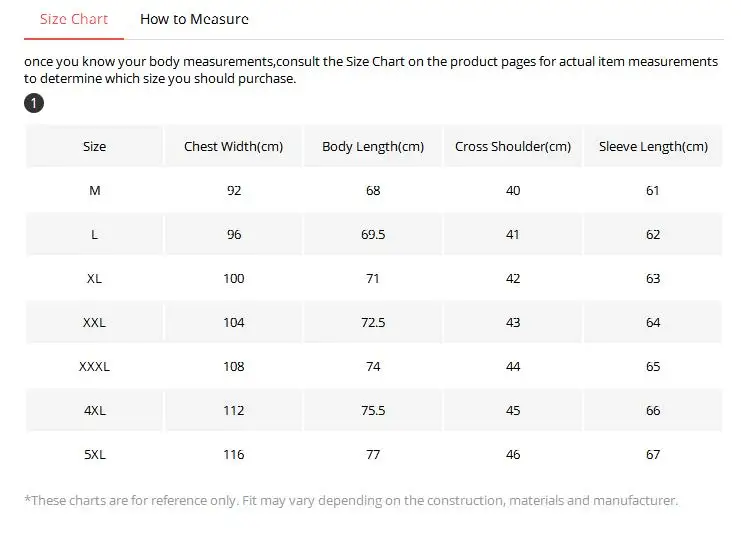This screenshot has width=741, height=548.
Task: Select the XXXL size row label
Action: (94, 366)
